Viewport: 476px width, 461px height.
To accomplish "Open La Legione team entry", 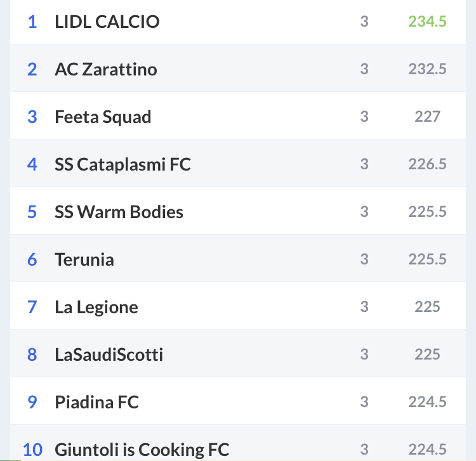I will tap(238, 306).
